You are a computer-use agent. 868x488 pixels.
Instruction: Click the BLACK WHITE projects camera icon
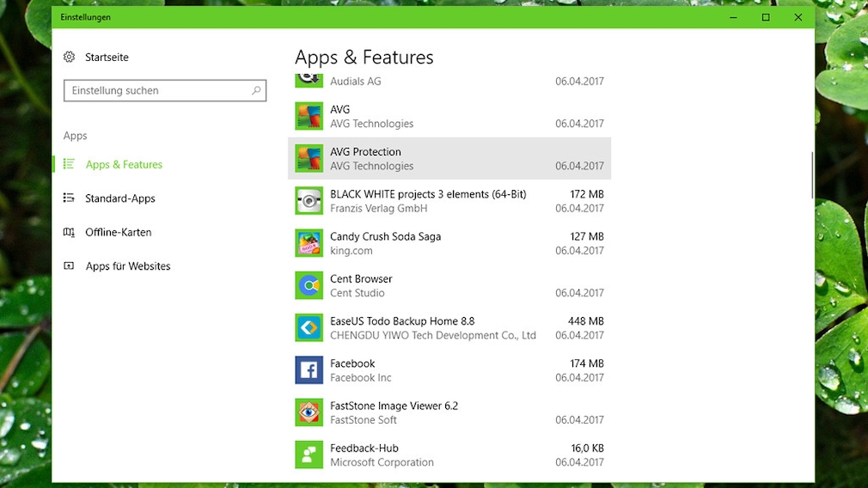309,200
